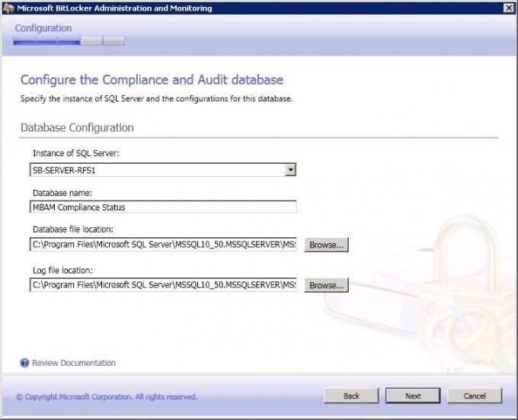Click the blue help icon beside Review Documentation
This screenshot has width=518, height=420.
click(x=24, y=363)
